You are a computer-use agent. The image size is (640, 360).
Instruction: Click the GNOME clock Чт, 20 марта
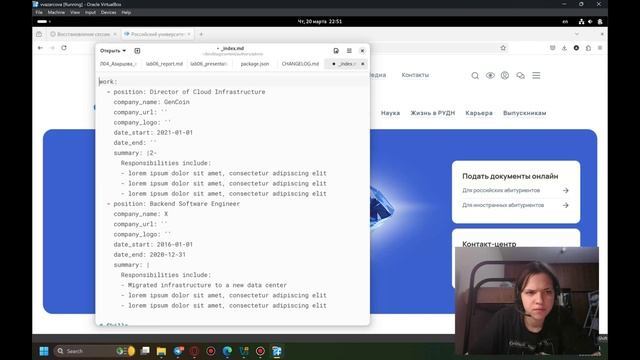[320, 22]
